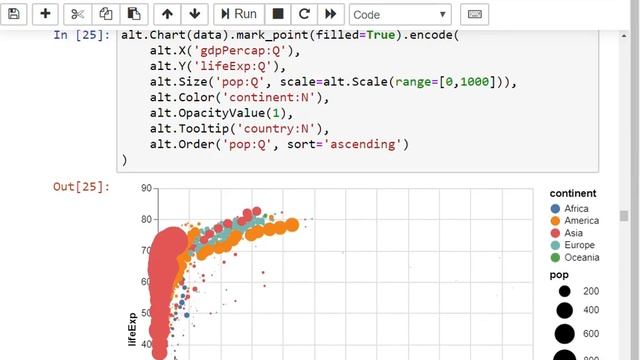Click the rightmost large orange America bubble
The width and height of the screenshot is (640, 360).
(x=292, y=225)
